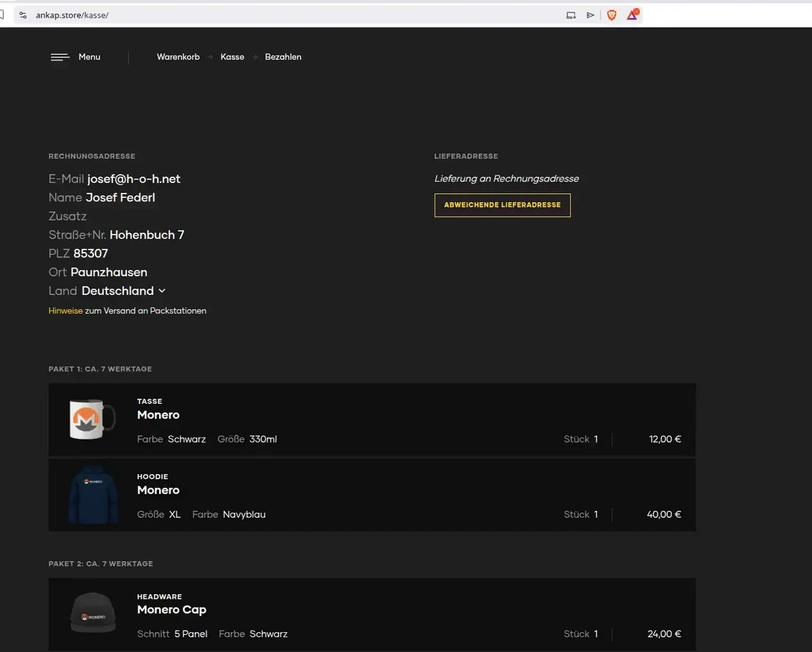Image resolution: width=812 pixels, height=652 pixels.
Task: Go to Warenkorb breadcrumb step
Action: [x=178, y=57]
